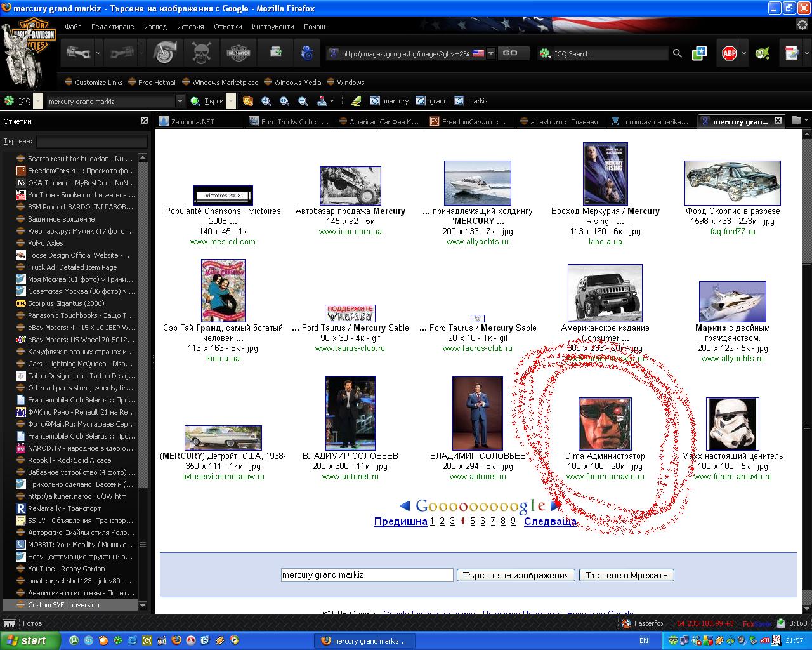Click the magnifier beside ICQ Search box
The image size is (812, 650).
pyautogui.click(x=677, y=54)
